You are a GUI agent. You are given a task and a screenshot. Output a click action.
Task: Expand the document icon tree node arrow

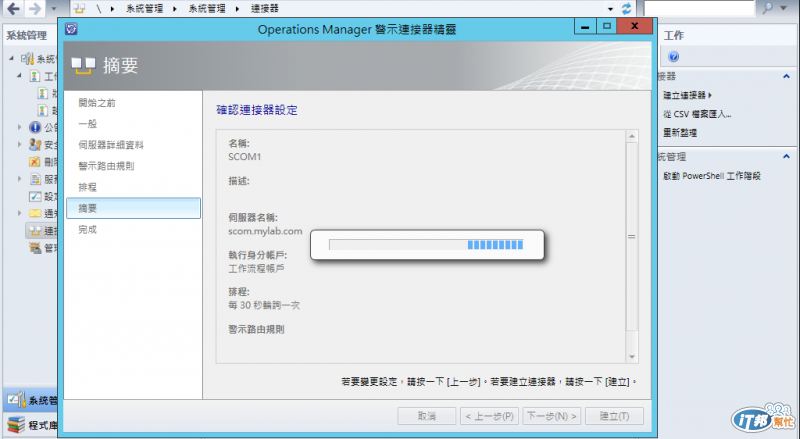19,179
